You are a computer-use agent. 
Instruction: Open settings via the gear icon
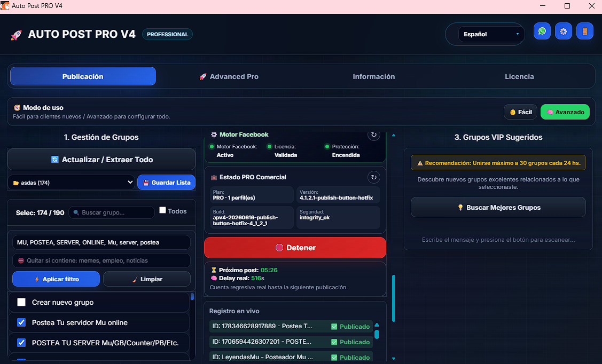click(x=563, y=31)
